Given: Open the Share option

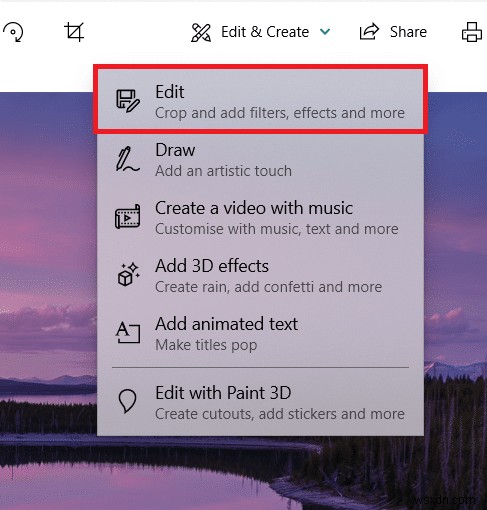Looking at the screenshot, I should point(393,32).
